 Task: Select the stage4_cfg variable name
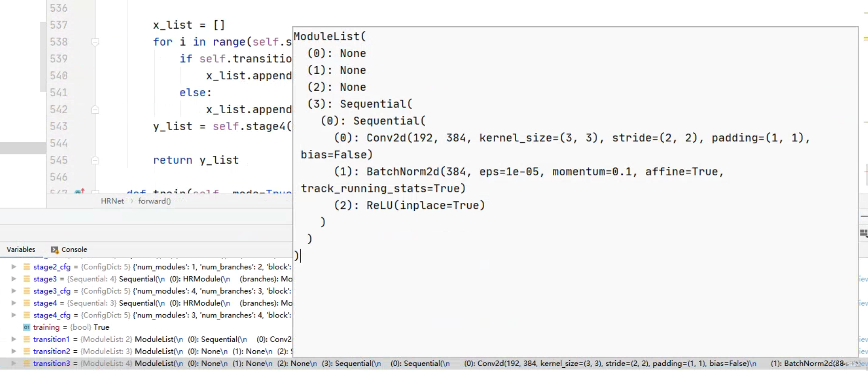point(52,315)
